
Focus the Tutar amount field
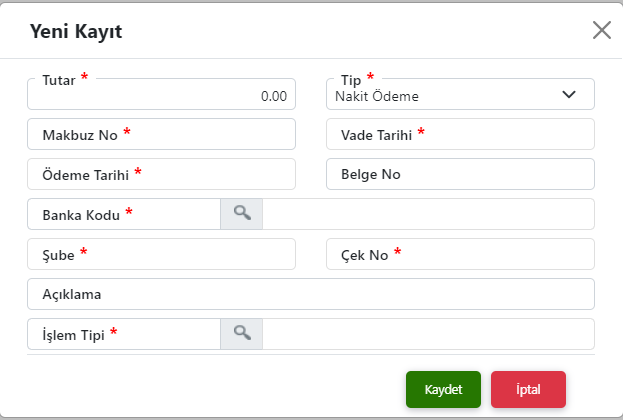tap(161, 96)
